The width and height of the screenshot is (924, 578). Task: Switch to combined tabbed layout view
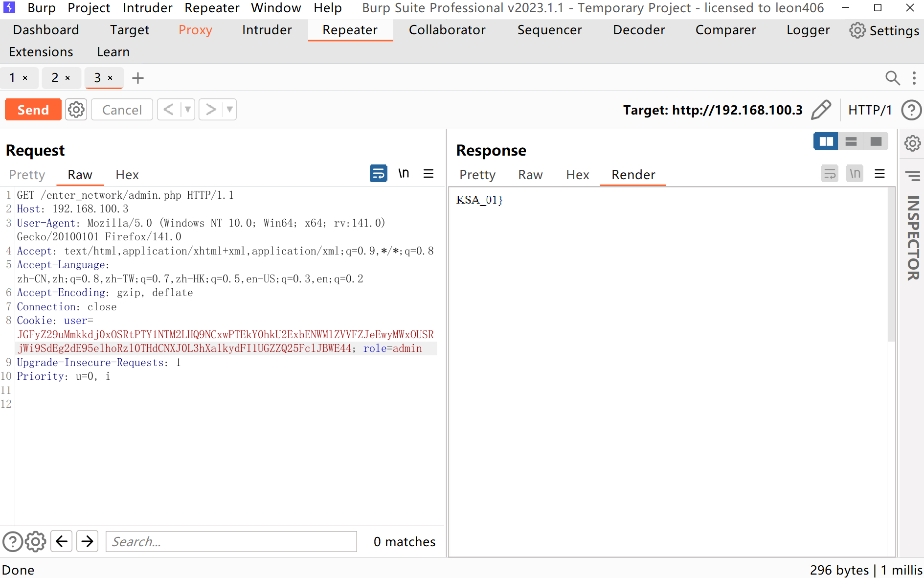point(876,141)
